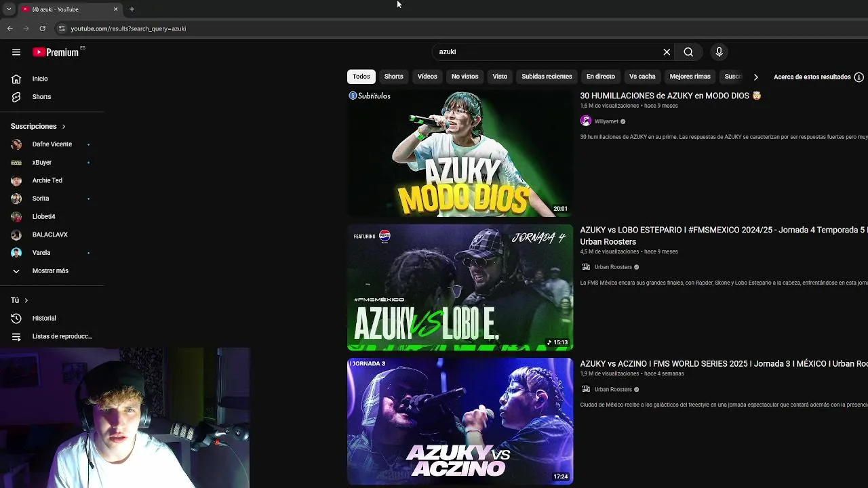Open the tab search dropdown

(x=9, y=9)
